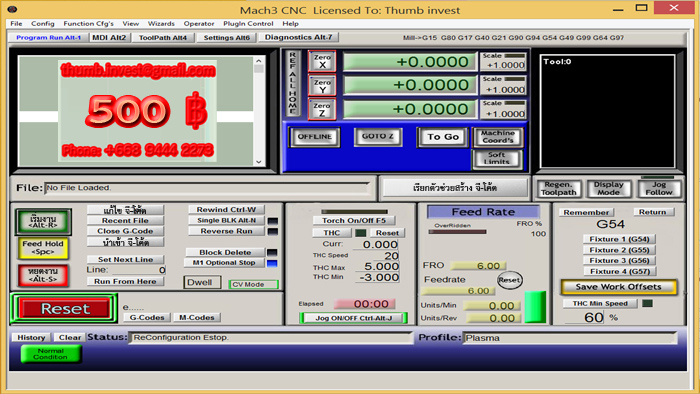Screen dimensions: 700x394
Task: Toggle M1 Optional Stop
Action: click(224, 263)
